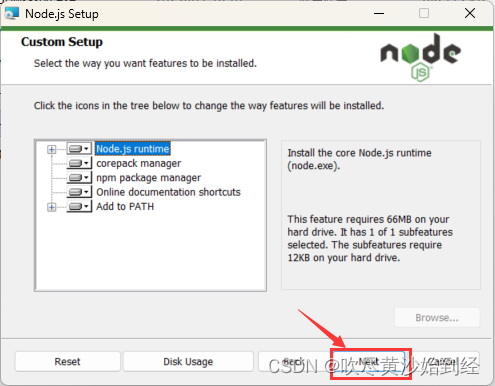The width and height of the screenshot is (495, 386).
Task: Click the 'Custom Setup' heading
Action: pos(62,42)
